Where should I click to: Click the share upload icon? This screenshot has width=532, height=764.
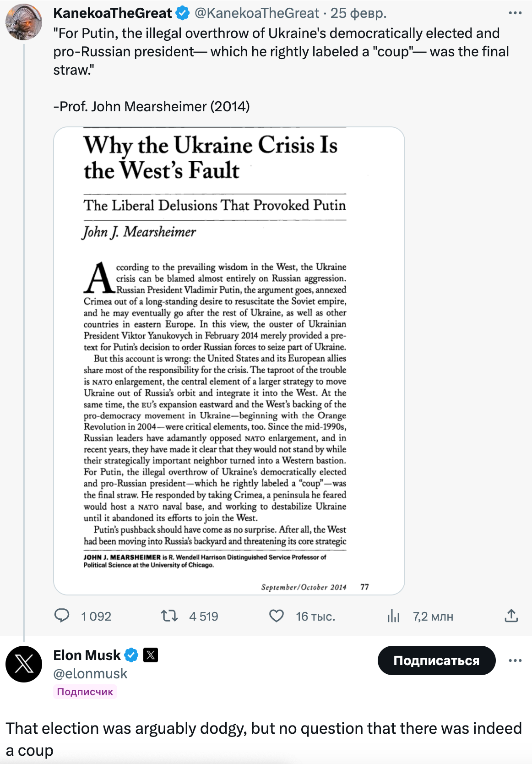(511, 616)
